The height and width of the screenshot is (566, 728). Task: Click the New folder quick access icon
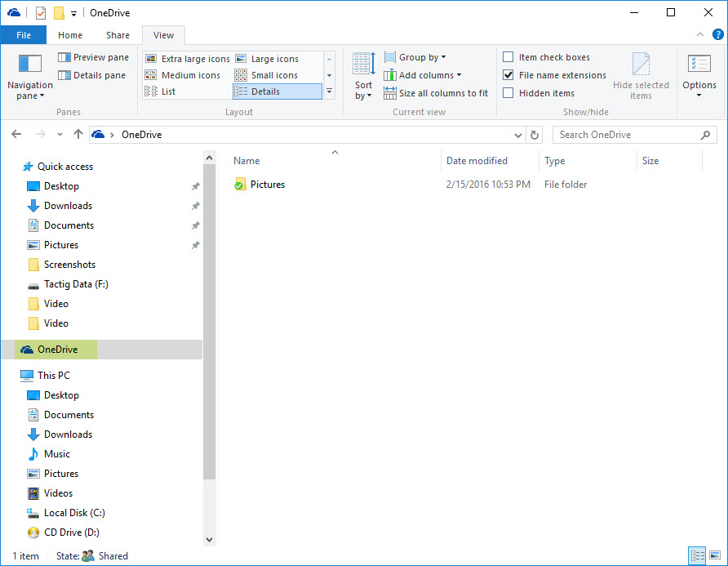pos(59,13)
